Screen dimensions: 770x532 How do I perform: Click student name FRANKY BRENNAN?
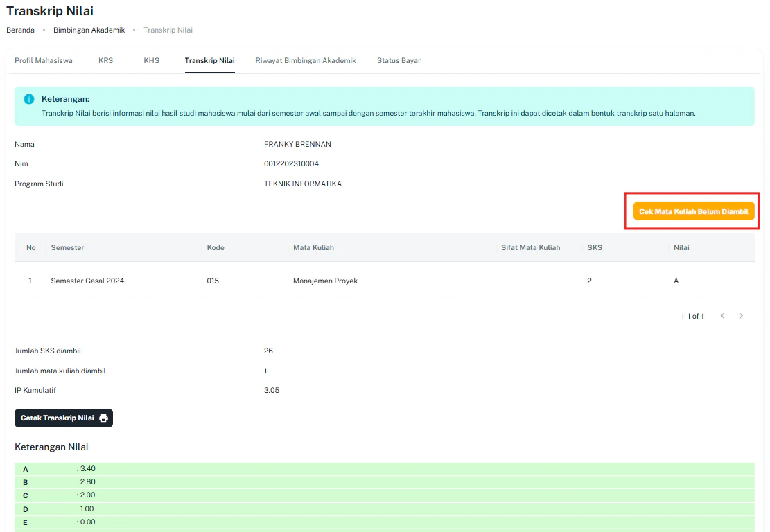click(297, 144)
